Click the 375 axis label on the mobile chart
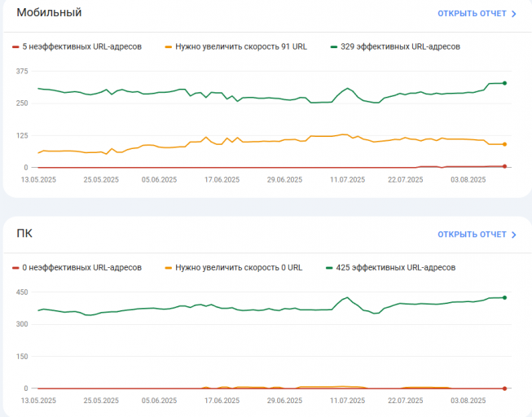Viewport: 532px width, 417px height. pos(22,71)
